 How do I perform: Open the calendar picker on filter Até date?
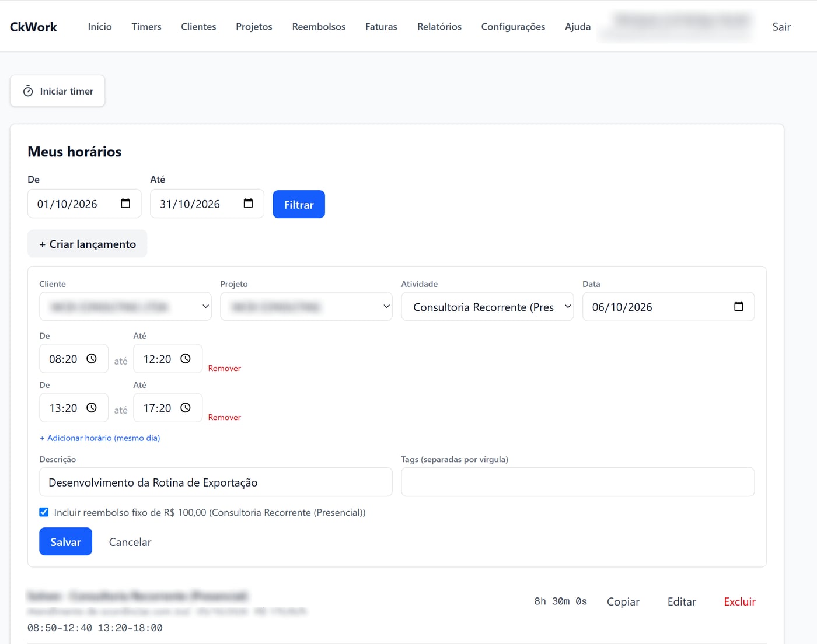tap(248, 204)
